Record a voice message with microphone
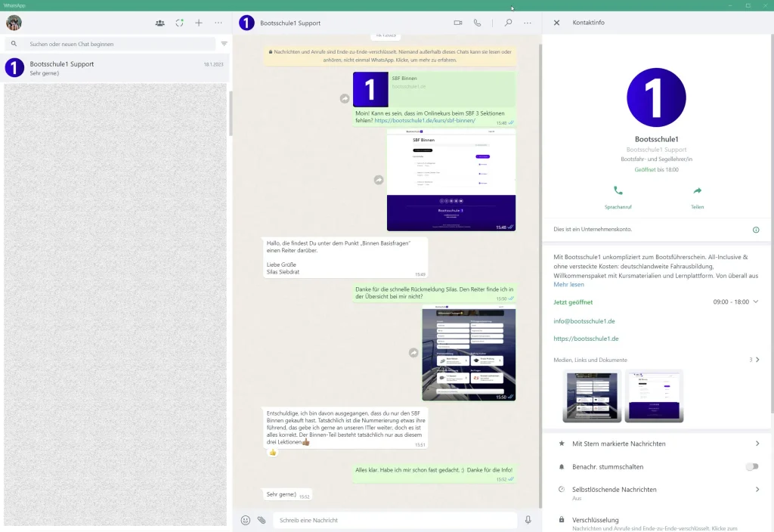Viewport: 774px width, 532px height. pyautogui.click(x=528, y=520)
